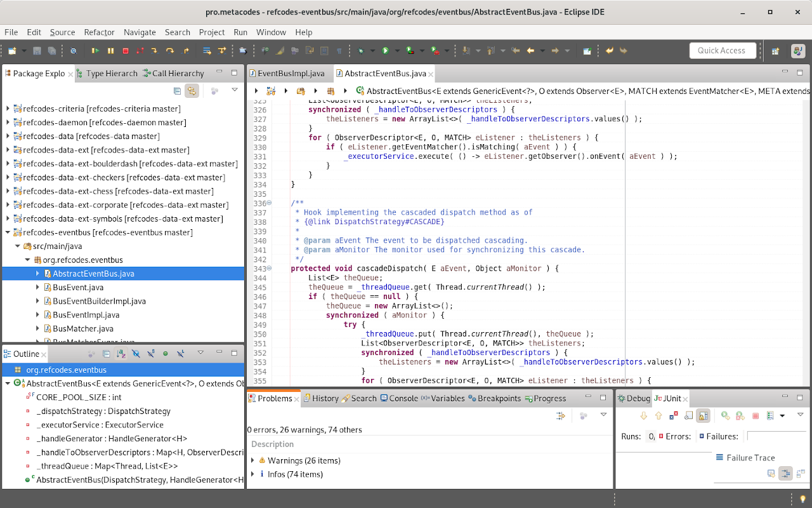Select BusMatcher.java in Package Explorer
The width and height of the screenshot is (812, 508).
[83, 328]
